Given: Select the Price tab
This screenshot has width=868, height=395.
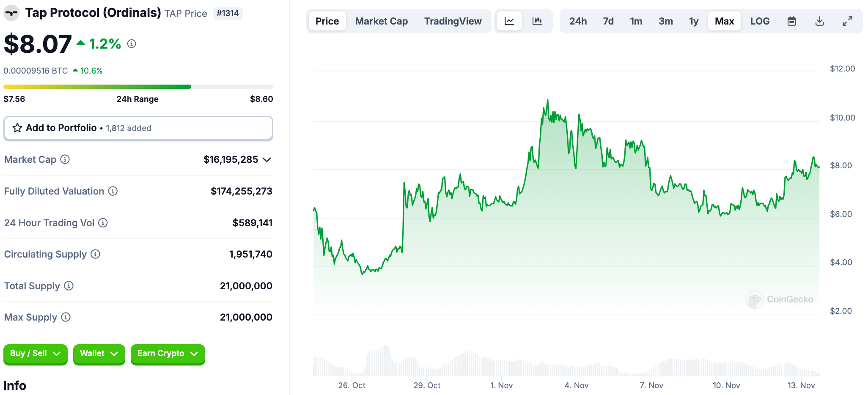Looking at the screenshot, I should click(x=327, y=21).
